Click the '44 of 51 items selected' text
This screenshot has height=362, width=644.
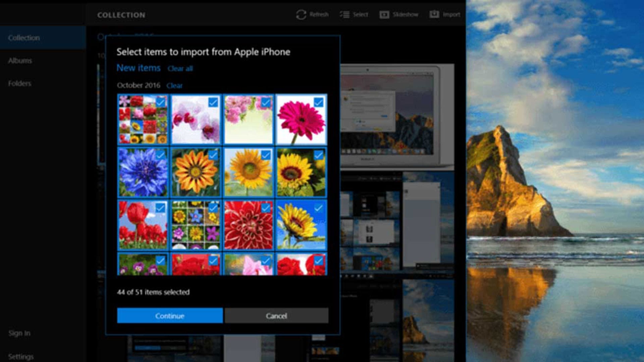pyautogui.click(x=153, y=292)
